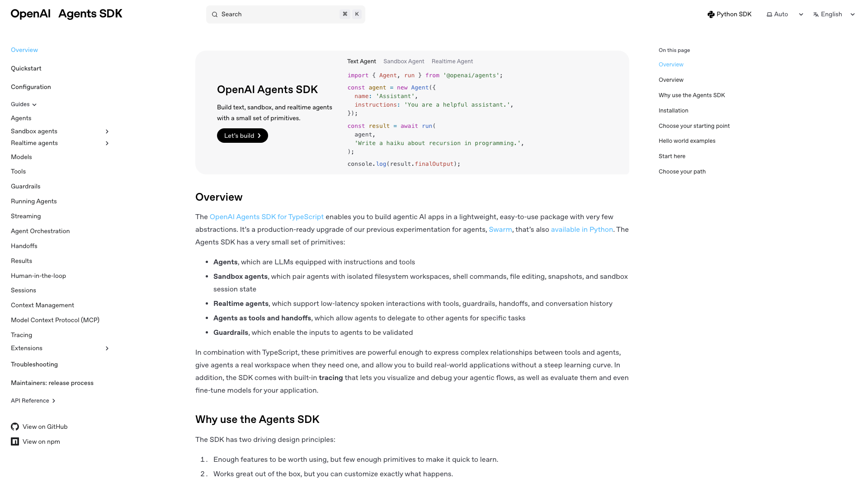The height and width of the screenshot is (488, 868).
Task: Switch to Sandbox Agent tab
Action: [404, 61]
